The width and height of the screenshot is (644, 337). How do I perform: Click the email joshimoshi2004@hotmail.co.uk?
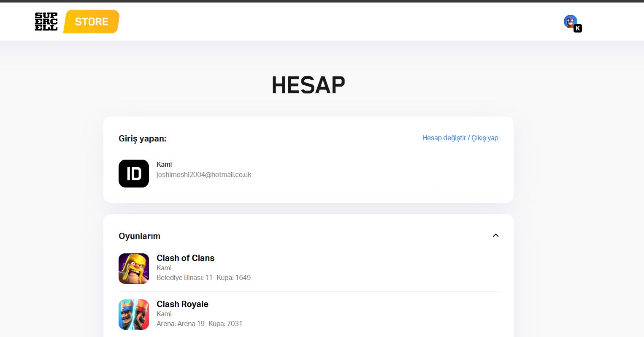tap(204, 175)
